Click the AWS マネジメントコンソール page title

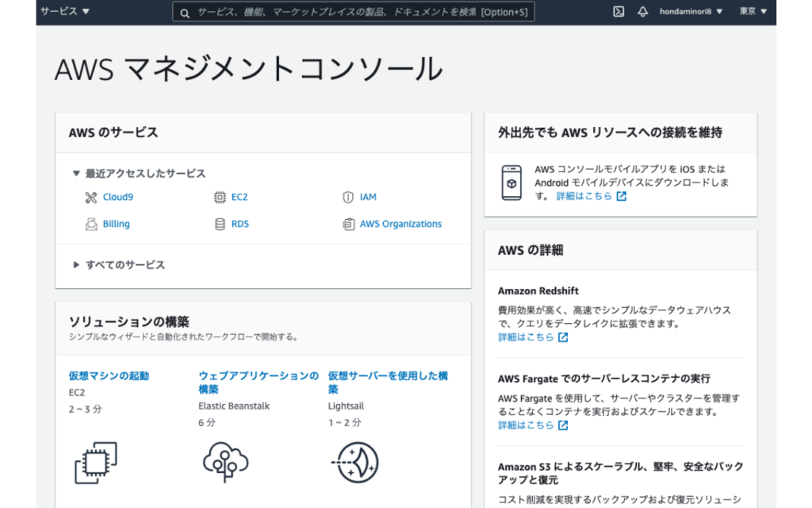pyautogui.click(x=248, y=69)
